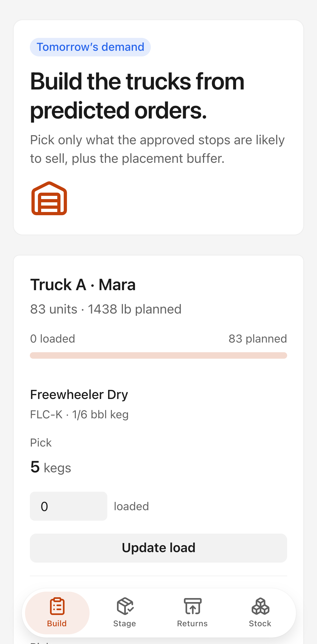Click the placement buffer description text
Viewport: 317px width, 644px height.
pos(157,149)
